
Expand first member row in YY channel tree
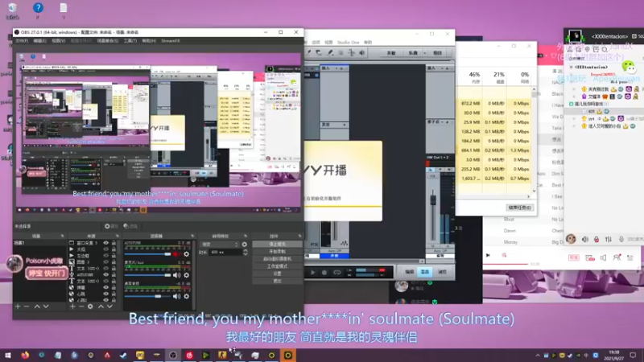click(x=574, y=89)
